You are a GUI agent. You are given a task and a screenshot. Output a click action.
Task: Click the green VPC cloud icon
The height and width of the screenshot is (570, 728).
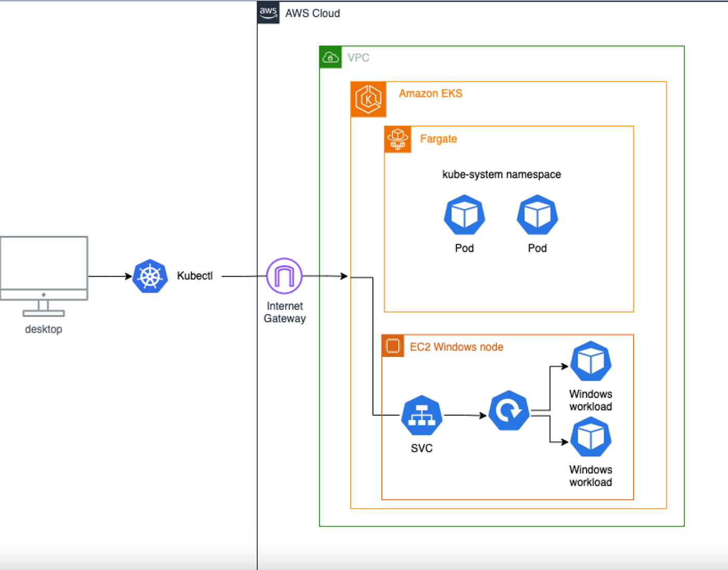(x=331, y=57)
